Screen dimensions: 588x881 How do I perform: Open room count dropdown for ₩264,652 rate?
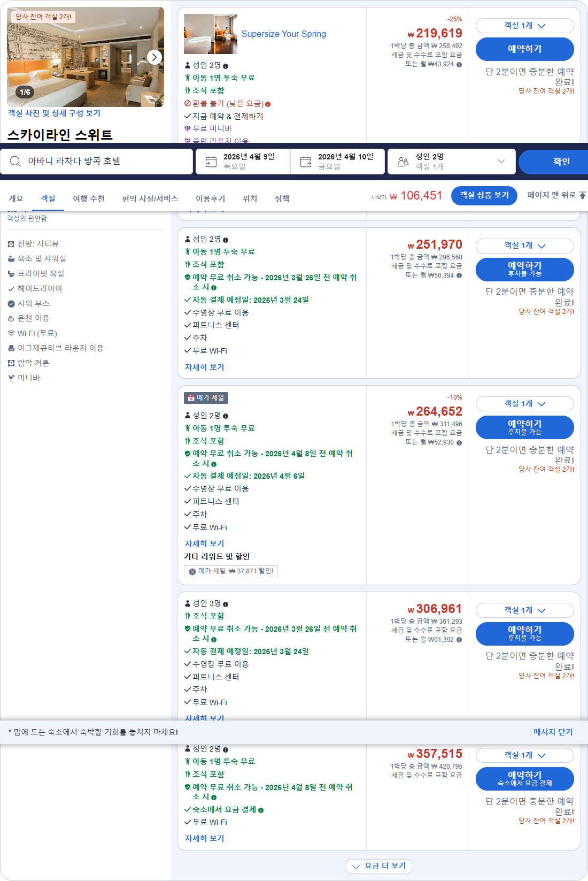pos(524,404)
